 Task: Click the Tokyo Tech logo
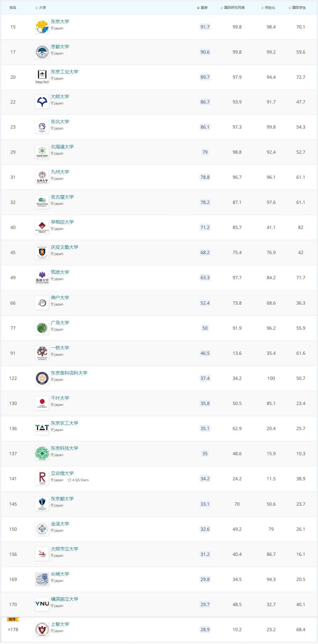click(x=42, y=77)
